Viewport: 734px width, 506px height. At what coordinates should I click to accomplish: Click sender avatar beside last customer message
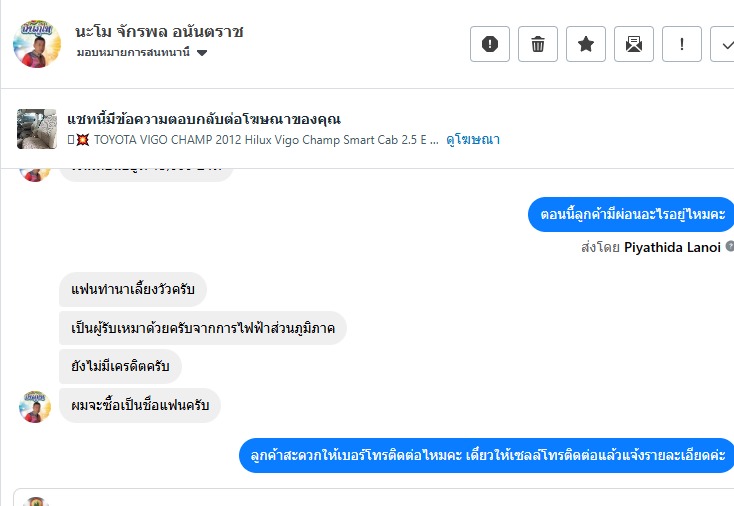[36, 406]
